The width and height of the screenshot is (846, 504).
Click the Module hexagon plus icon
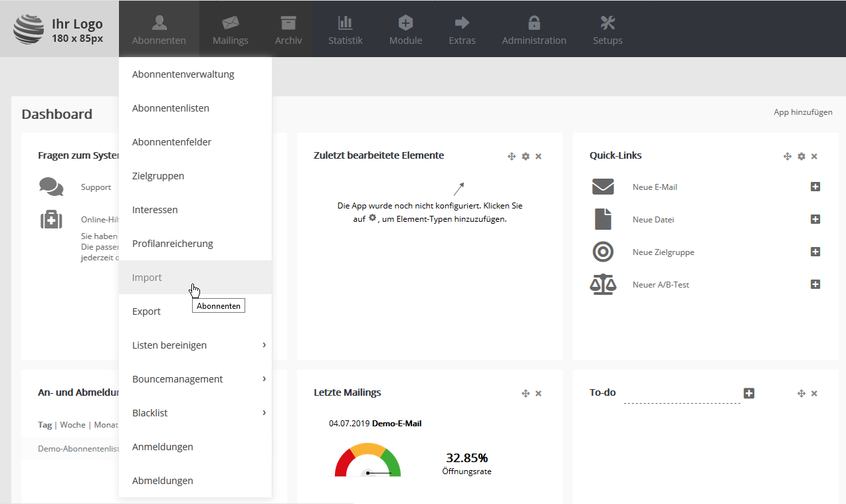(405, 23)
